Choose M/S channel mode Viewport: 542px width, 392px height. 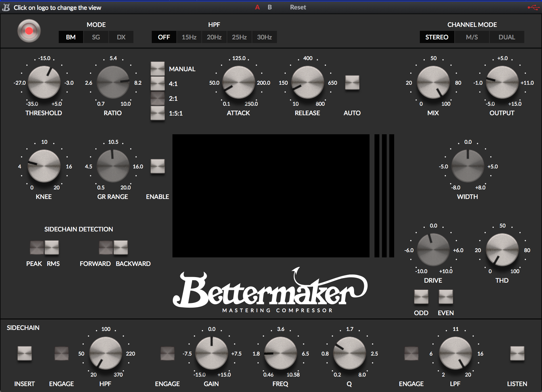coord(472,37)
